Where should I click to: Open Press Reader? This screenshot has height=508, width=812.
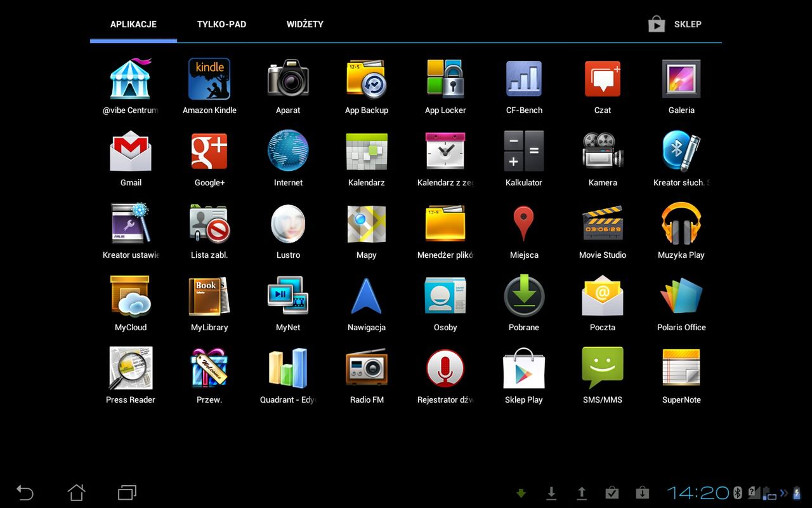pos(131,368)
